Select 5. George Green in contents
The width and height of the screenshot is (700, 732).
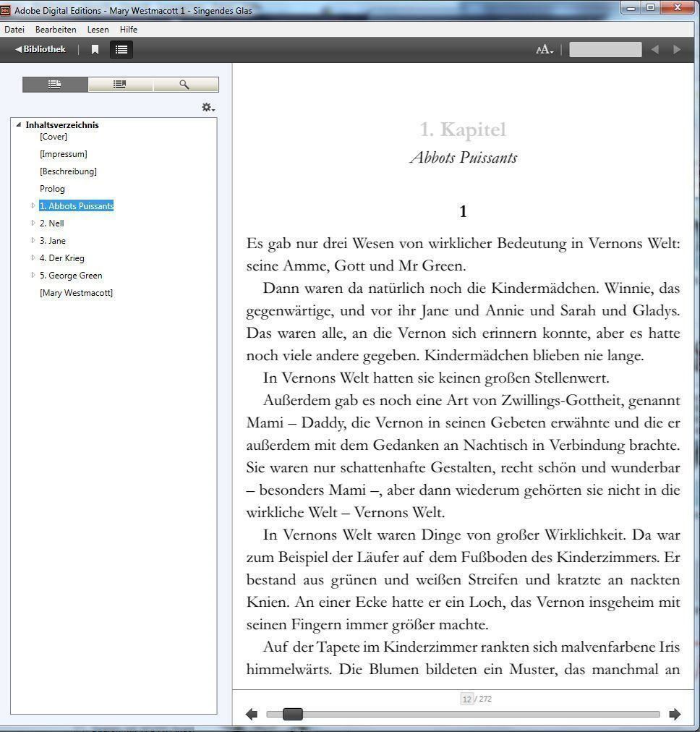point(71,276)
